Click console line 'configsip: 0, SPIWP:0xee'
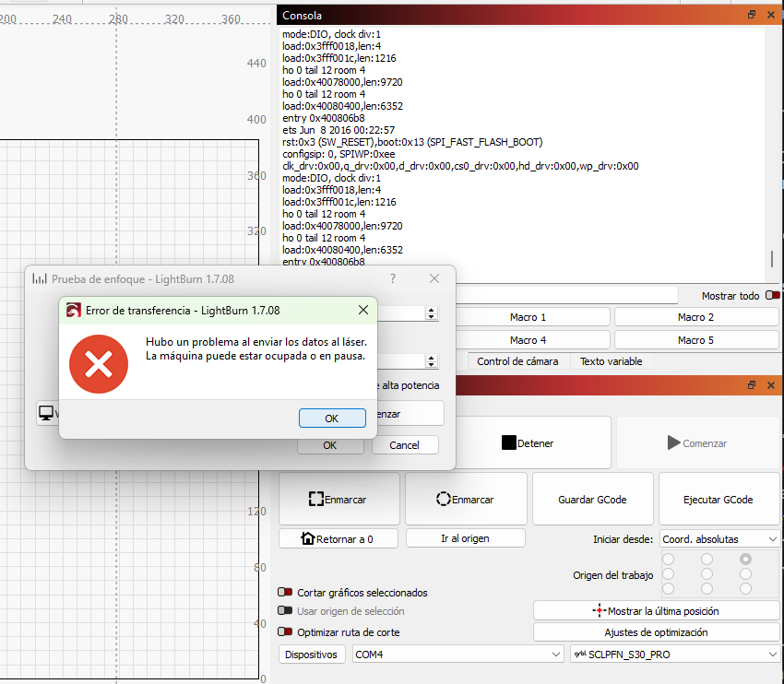 339,154
